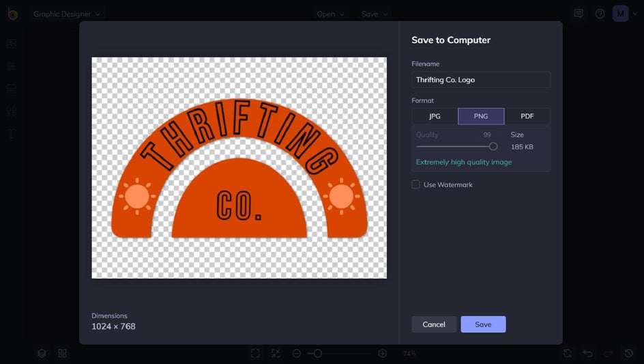Click the Quality slider handle
Image resolution: width=644 pixels, height=364 pixels.
coord(493,146)
